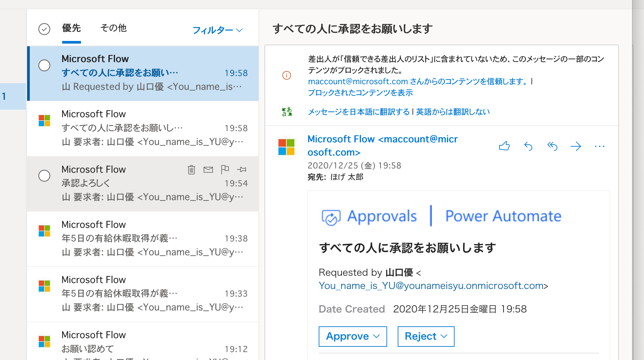Select the topmost Microsoft Flow email checkbox
This screenshot has height=360, width=644.
(x=44, y=65)
